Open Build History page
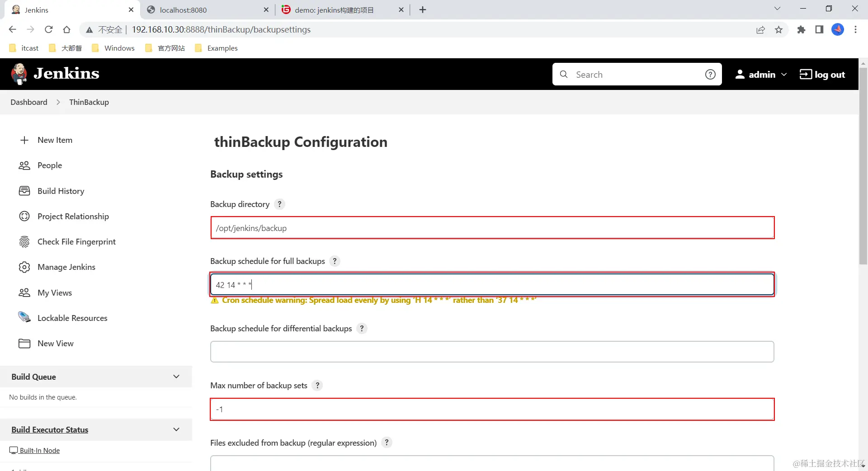868x471 pixels. (61, 191)
